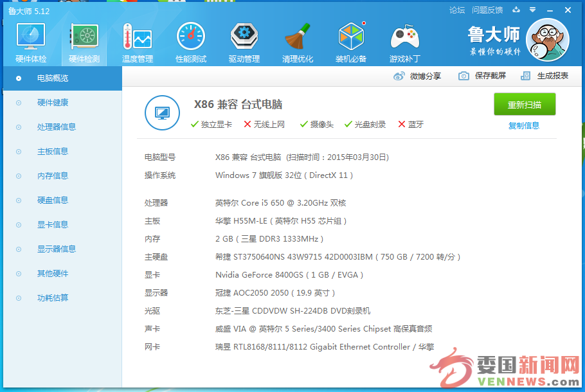The height and width of the screenshot is (392, 585).
Task: Click the 摄像头 status indicator
Action: click(x=317, y=125)
